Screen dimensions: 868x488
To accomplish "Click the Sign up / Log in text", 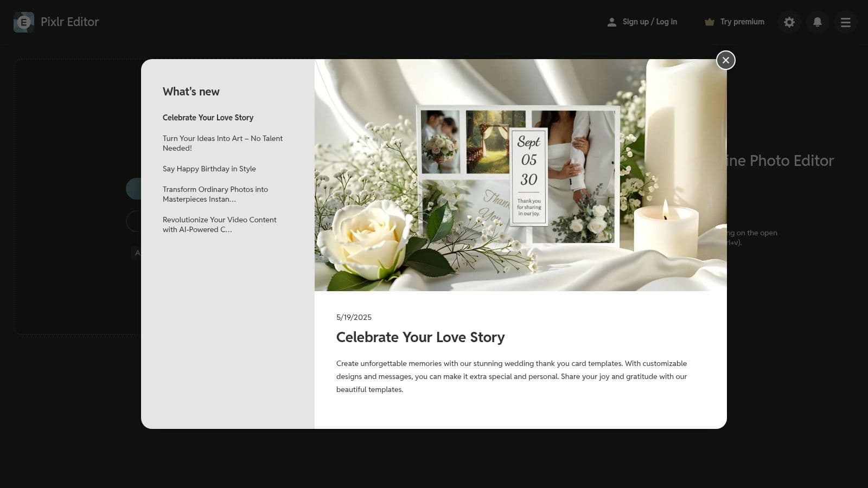I will tap(649, 22).
